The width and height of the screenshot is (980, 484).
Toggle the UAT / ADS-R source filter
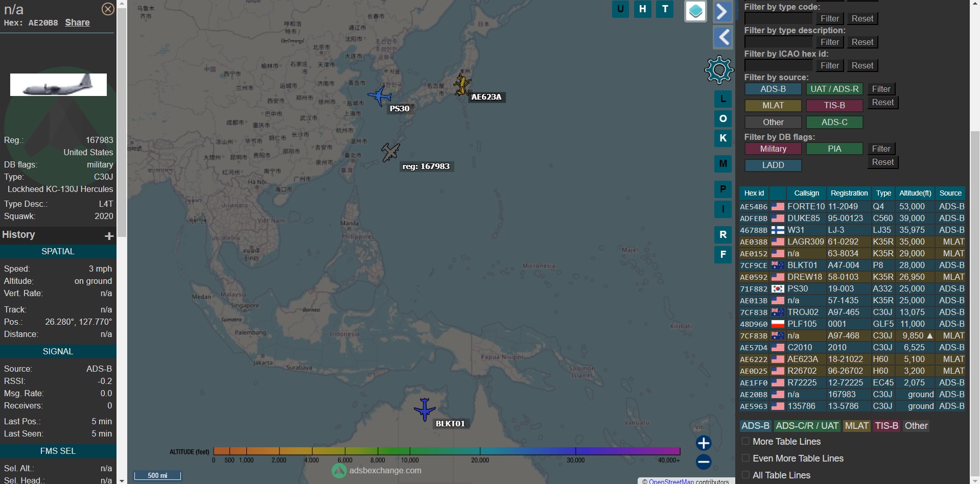tap(834, 89)
